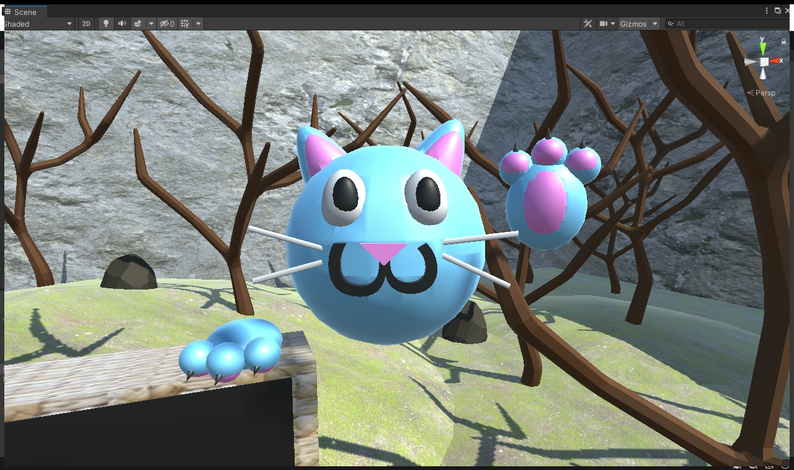
Task: Toggle scene lighting with lightbulb icon
Action: point(106,24)
